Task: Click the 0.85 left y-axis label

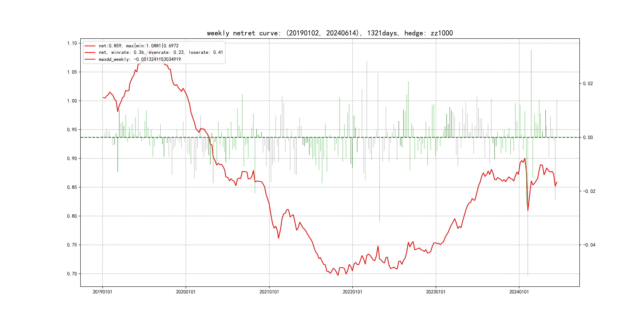Action: [x=72, y=187]
